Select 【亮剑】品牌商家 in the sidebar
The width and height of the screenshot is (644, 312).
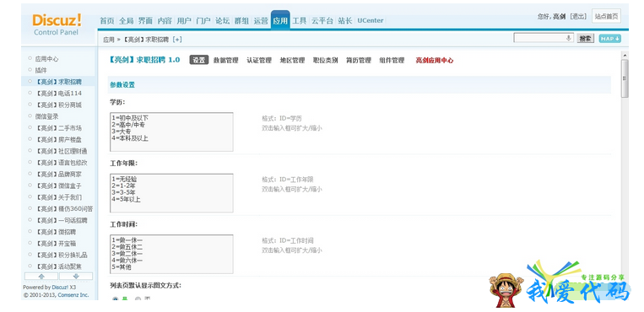click(x=58, y=174)
